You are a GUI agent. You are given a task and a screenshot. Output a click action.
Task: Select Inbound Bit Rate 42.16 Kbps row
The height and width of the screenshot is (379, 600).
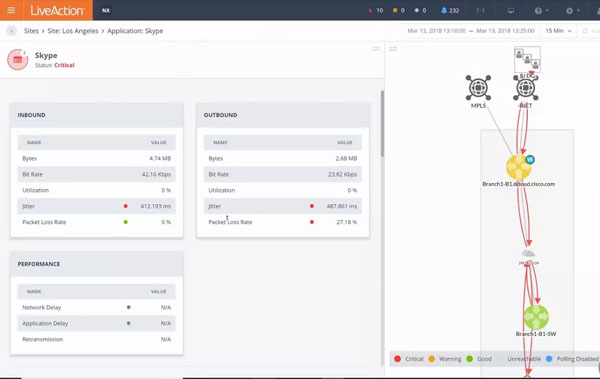tap(96, 174)
